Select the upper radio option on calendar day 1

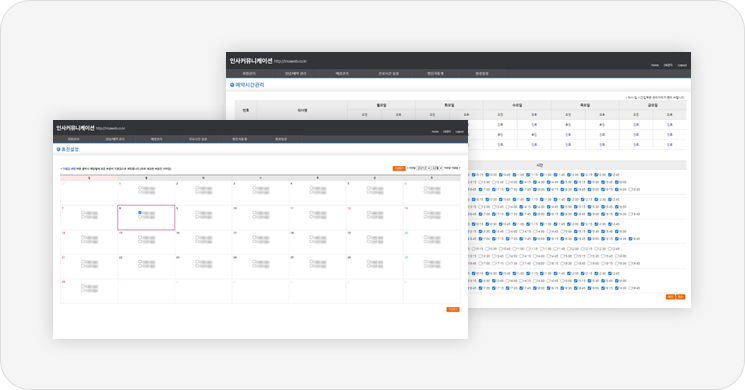(x=140, y=188)
